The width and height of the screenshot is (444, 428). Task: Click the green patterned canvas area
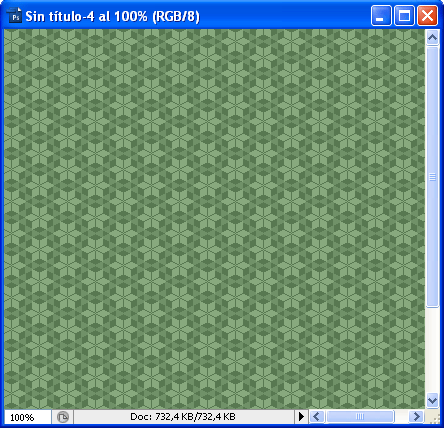point(214,219)
